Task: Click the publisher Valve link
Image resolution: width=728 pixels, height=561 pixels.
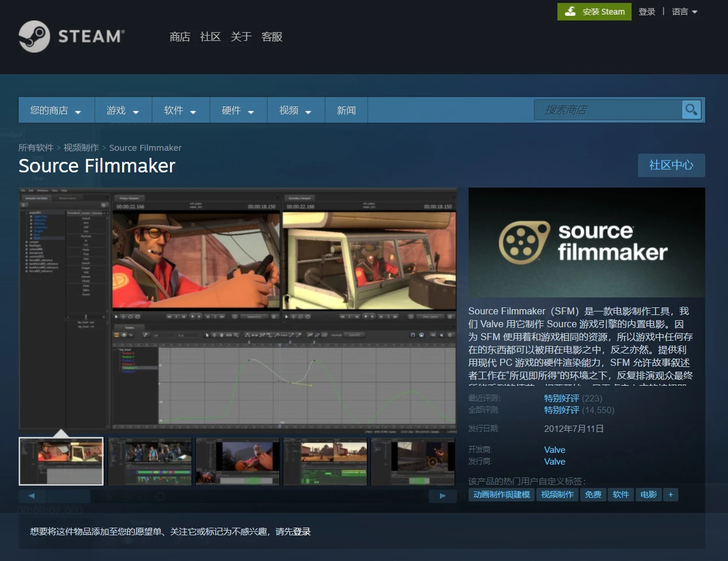Action: 554,462
